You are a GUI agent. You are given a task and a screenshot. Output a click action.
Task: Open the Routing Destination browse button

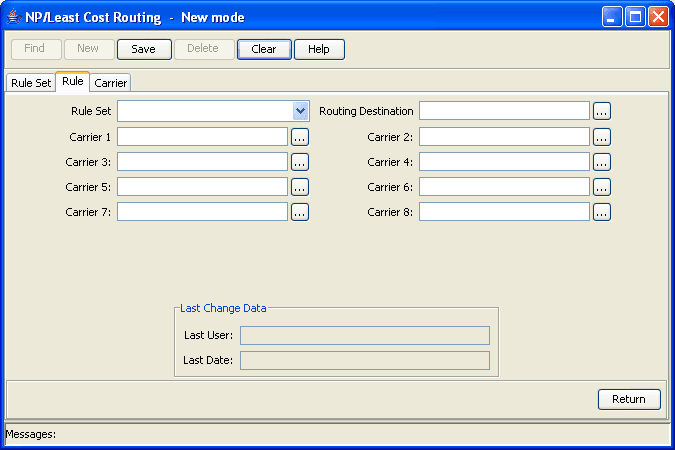(602, 111)
